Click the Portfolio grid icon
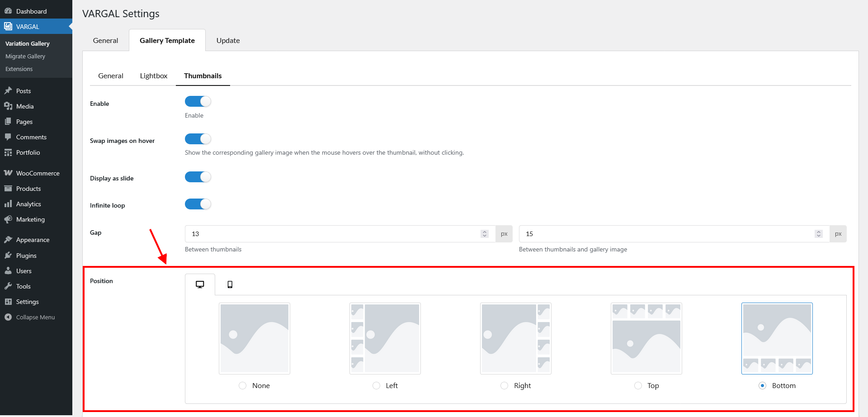Image resolution: width=868 pixels, height=417 pixels. click(8, 152)
